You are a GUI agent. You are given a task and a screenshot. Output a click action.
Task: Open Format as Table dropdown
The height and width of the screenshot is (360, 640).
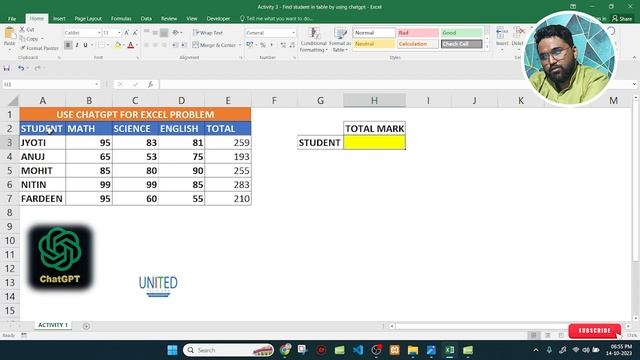point(340,40)
